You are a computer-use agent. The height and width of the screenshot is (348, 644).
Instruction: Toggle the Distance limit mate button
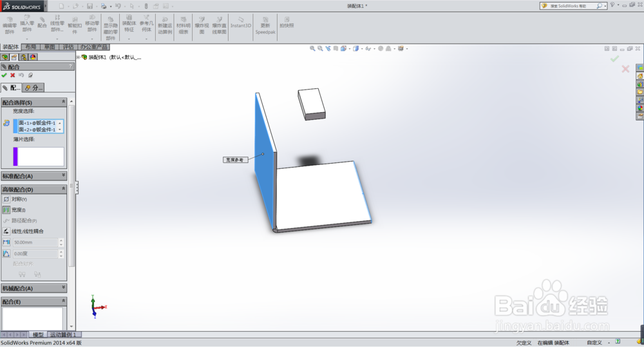6,242
